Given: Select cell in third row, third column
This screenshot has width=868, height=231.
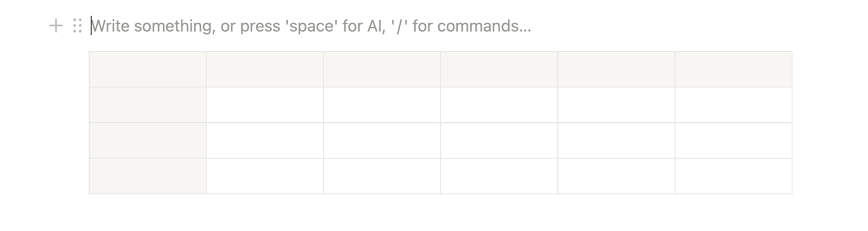Looking at the screenshot, I should [382, 141].
